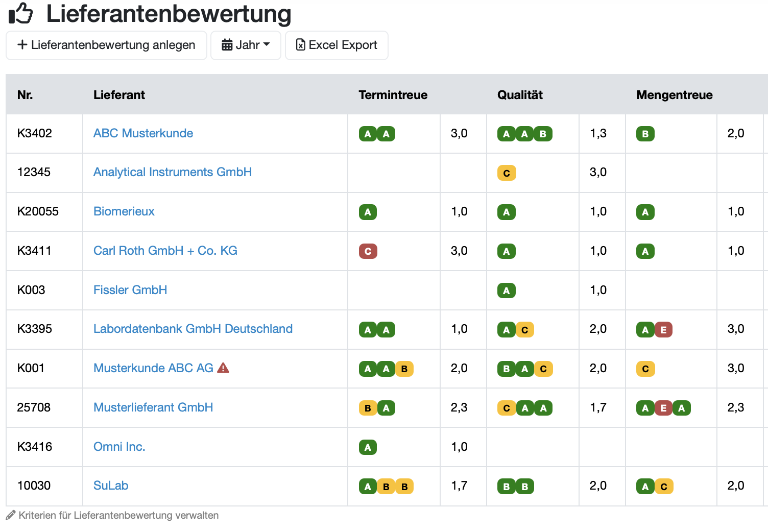768x532 pixels.
Task: Click the Lieferant column header
Action: 119,95
